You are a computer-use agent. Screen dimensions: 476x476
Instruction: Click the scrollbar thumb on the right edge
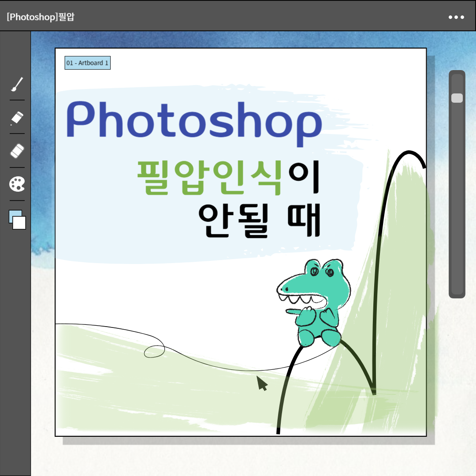[457, 98]
